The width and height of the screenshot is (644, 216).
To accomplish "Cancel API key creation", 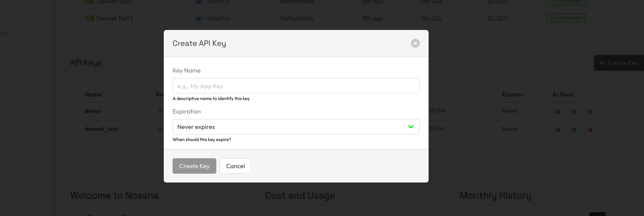I will coord(235,166).
